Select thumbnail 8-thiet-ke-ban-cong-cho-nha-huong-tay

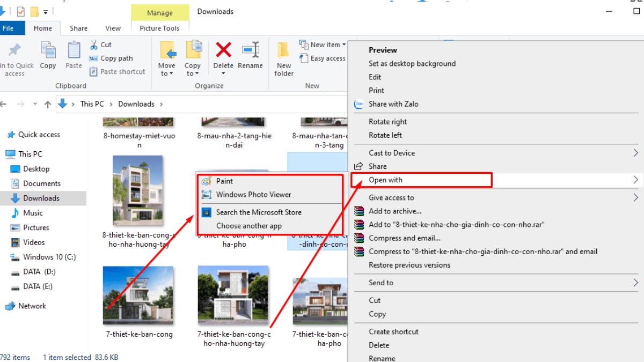(138, 190)
